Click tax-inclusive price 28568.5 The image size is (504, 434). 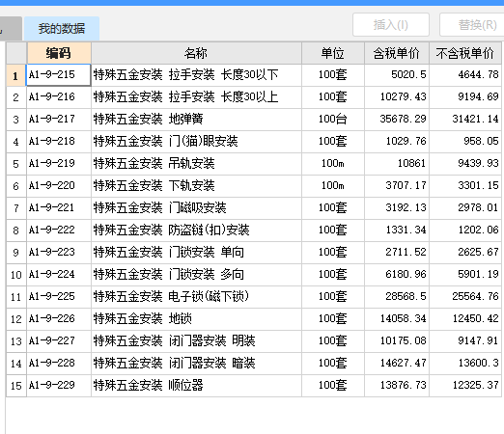[x=397, y=297]
